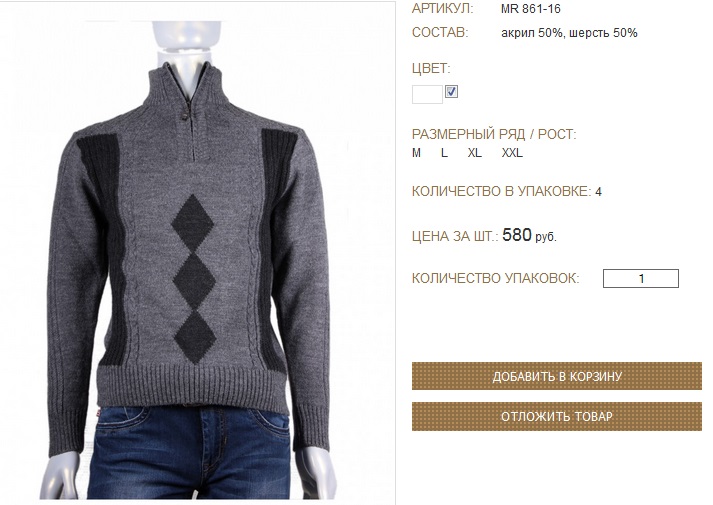Tick the color selection checkbox
Viewport: 713px width, 505px height.
[451, 92]
